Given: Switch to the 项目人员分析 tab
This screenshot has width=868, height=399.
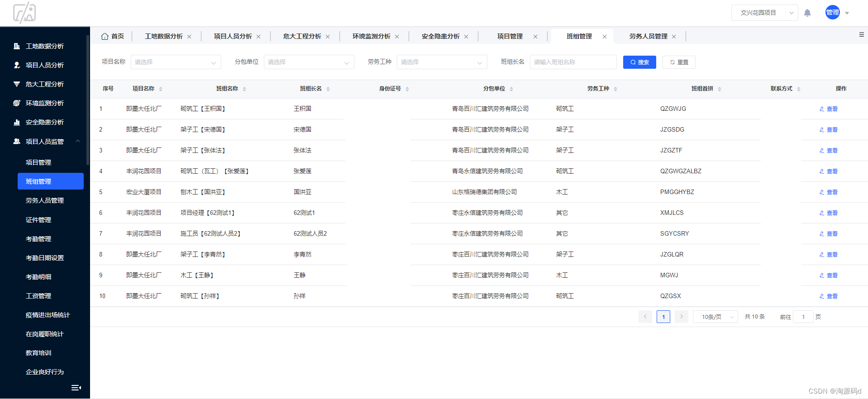Looking at the screenshot, I should 233,36.
